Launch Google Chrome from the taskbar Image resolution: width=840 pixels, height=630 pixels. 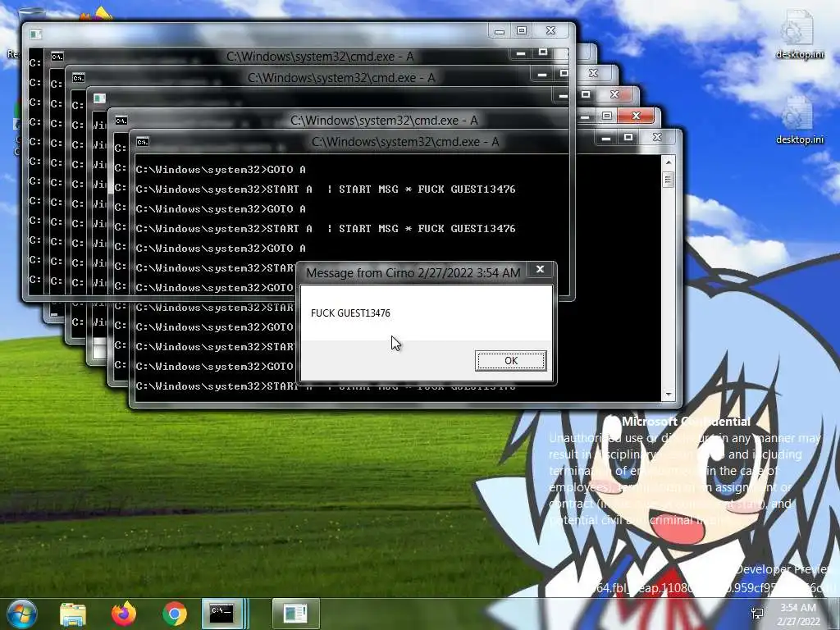(174, 614)
